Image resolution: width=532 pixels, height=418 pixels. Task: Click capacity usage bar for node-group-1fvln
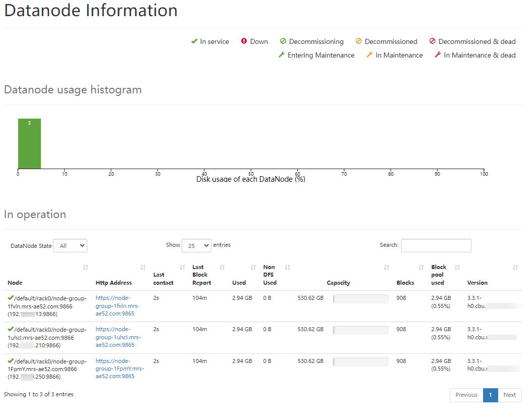point(361,298)
